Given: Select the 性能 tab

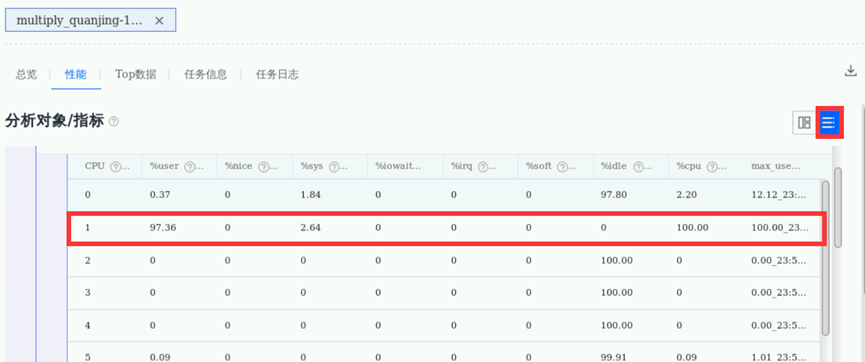Looking at the screenshot, I should coord(76,74).
